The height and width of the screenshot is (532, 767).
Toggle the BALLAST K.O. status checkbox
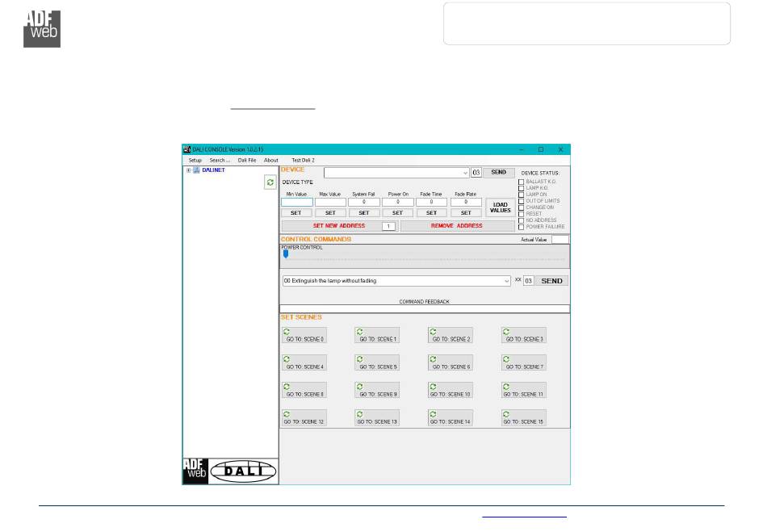[x=521, y=182]
